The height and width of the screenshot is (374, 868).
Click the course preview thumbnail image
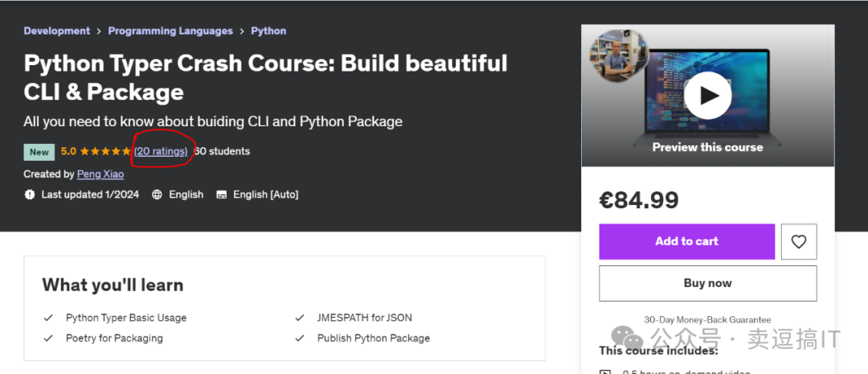[x=707, y=95]
